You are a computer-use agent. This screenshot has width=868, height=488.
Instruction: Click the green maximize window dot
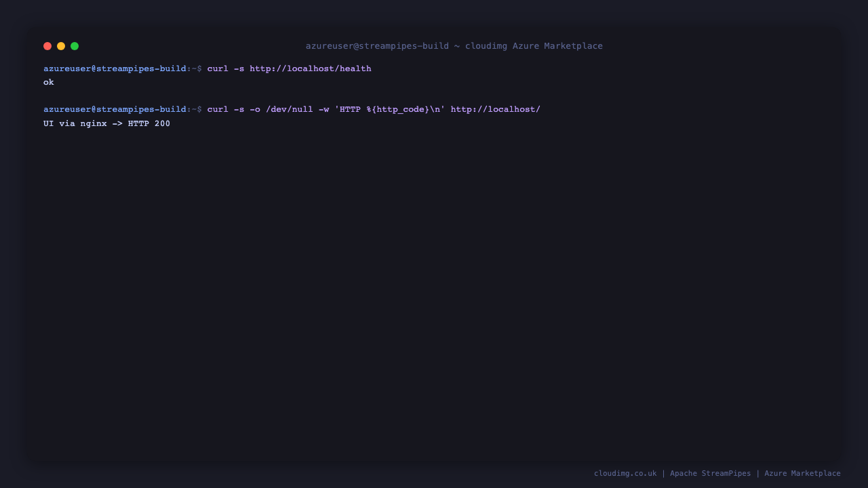point(75,46)
